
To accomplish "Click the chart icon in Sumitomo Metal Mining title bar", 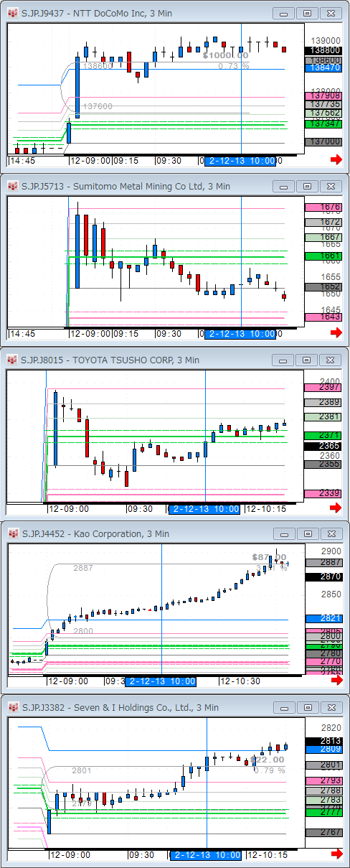I will click(x=12, y=186).
